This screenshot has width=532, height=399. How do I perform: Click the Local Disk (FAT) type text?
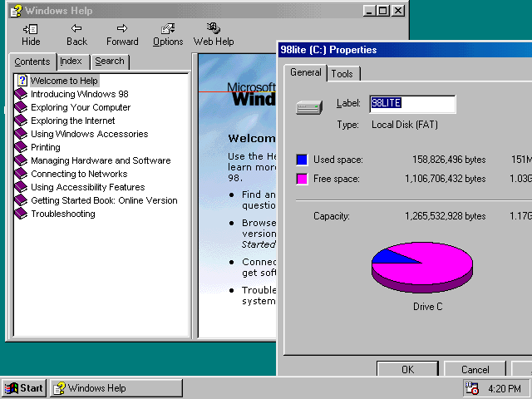(405, 125)
